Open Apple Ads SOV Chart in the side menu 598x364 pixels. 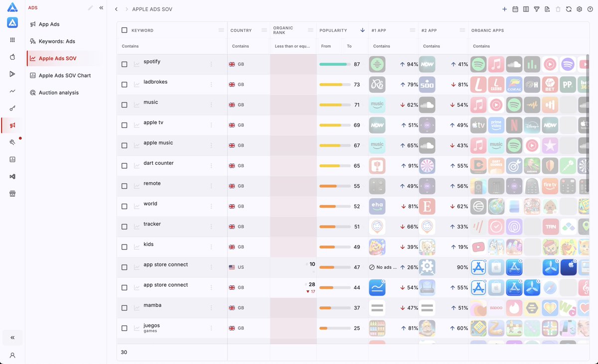(65, 76)
